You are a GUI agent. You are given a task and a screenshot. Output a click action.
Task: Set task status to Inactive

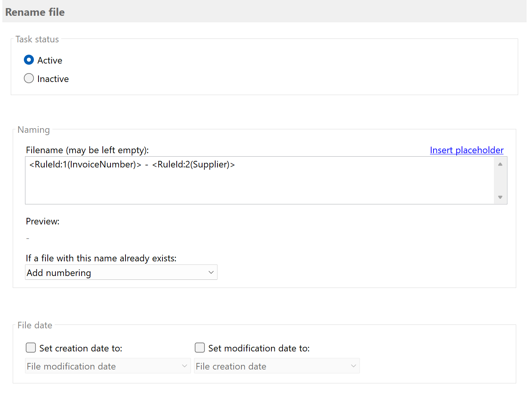(29, 78)
